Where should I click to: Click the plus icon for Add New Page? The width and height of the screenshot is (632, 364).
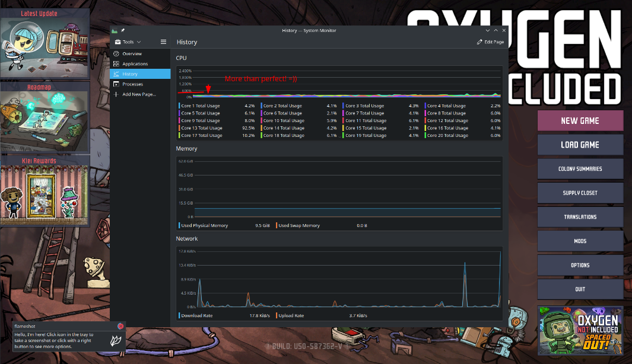click(x=116, y=94)
